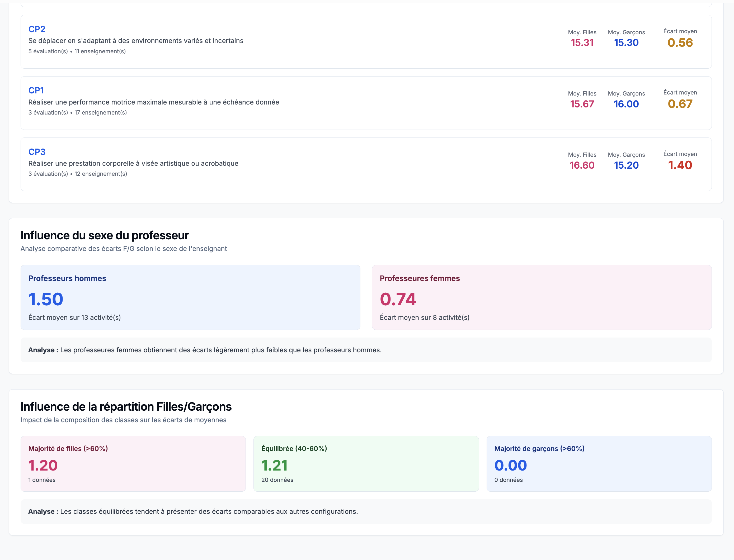Click the Majorité de filles card
The image size is (734, 560).
point(133,464)
